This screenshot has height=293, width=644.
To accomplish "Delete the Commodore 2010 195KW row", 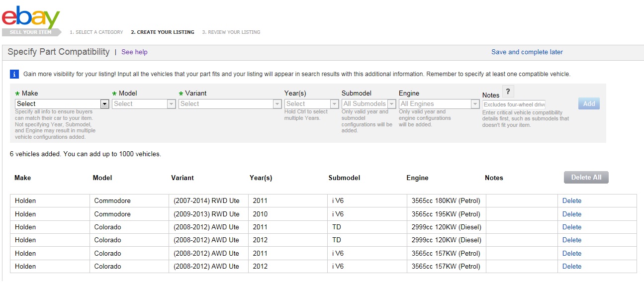I will 572,214.
